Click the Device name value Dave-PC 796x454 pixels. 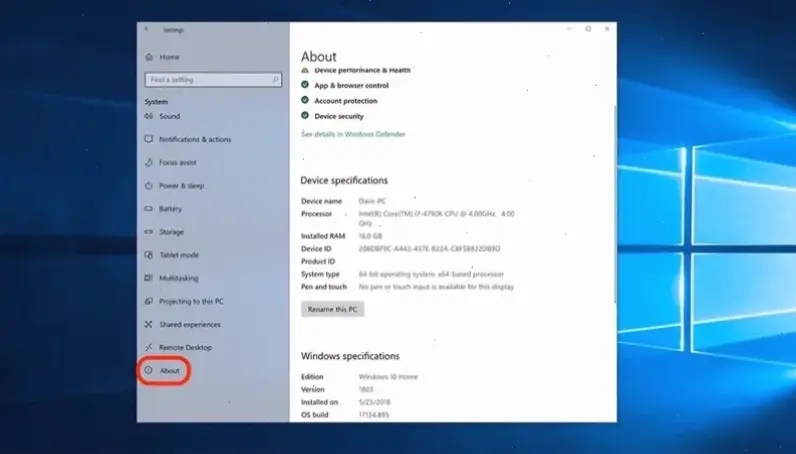tap(372, 201)
